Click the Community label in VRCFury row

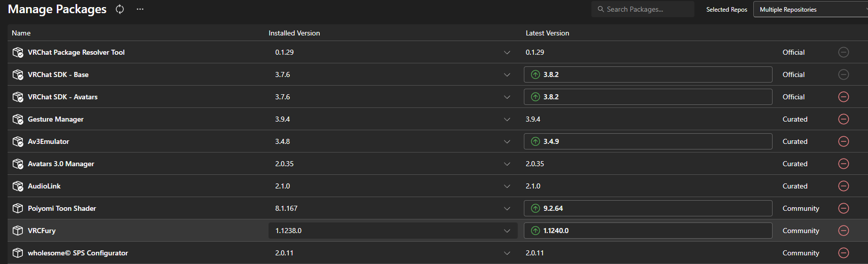pos(801,231)
